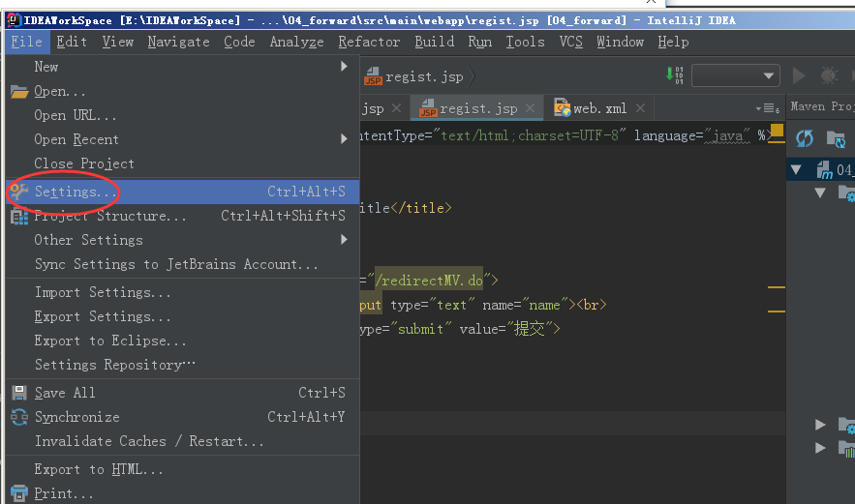Image resolution: width=855 pixels, height=504 pixels.
Task: Choose Invalidate Caches / Restart...
Action: pos(182,441)
